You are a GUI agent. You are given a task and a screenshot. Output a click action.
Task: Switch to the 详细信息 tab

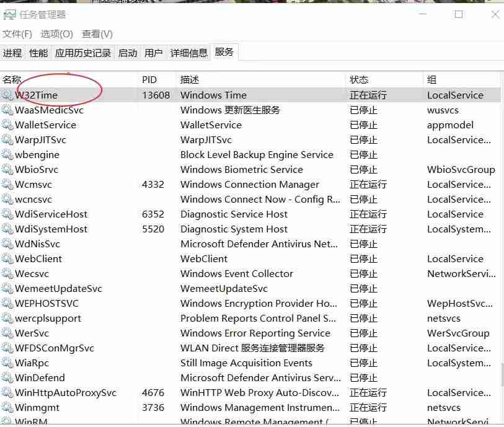[188, 53]
